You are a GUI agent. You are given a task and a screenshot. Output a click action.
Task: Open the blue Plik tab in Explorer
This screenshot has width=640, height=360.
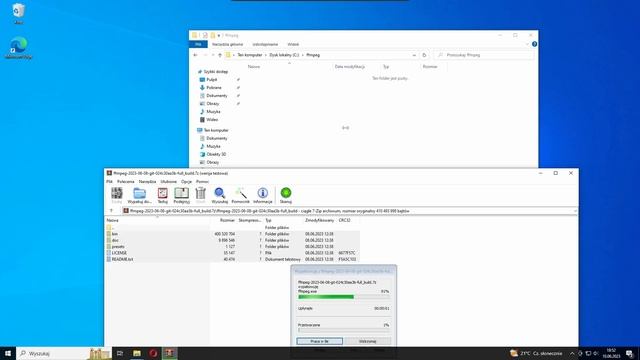(x=198, y=44)
